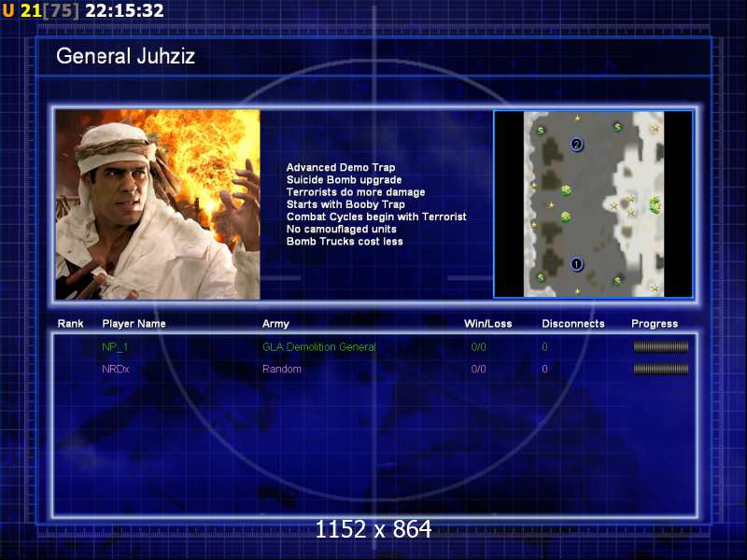Click the Win/Loss column header

coord(487,324)
